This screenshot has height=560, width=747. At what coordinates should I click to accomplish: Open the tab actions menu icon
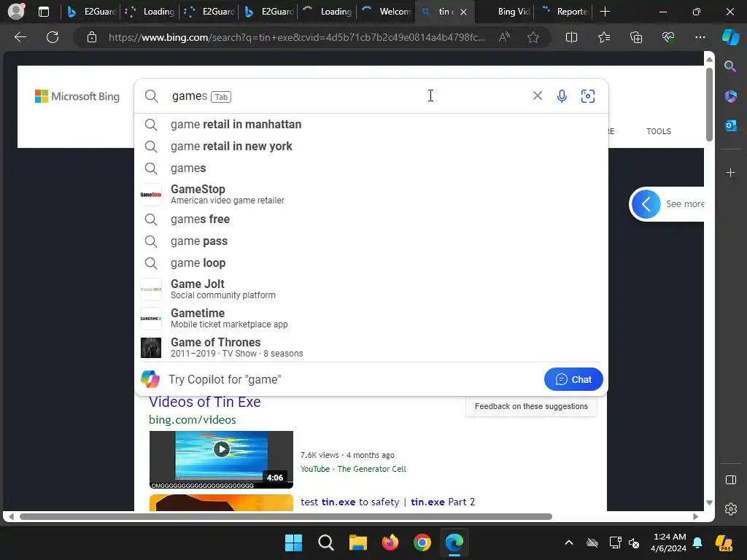(44, 12)
